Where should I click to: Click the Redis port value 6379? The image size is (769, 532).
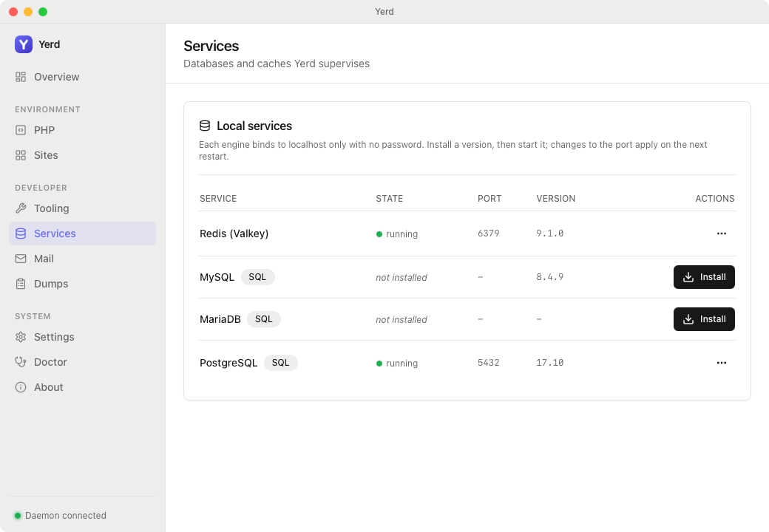click(x=489, y=233)
